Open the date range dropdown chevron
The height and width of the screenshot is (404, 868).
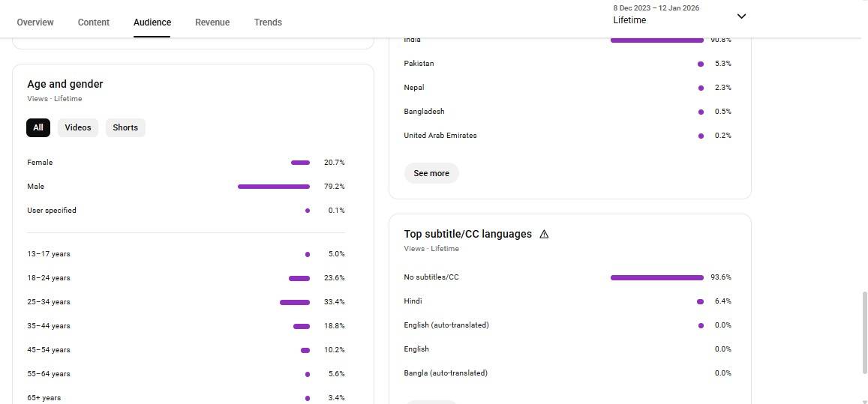point(741,16)
